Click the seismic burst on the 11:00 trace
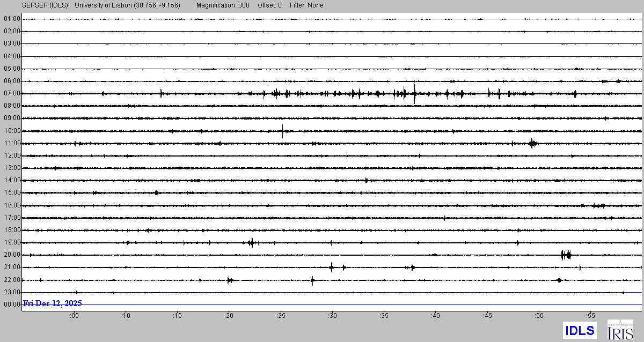The height and width of the screenshot is (342, 644). coord(532,143)
